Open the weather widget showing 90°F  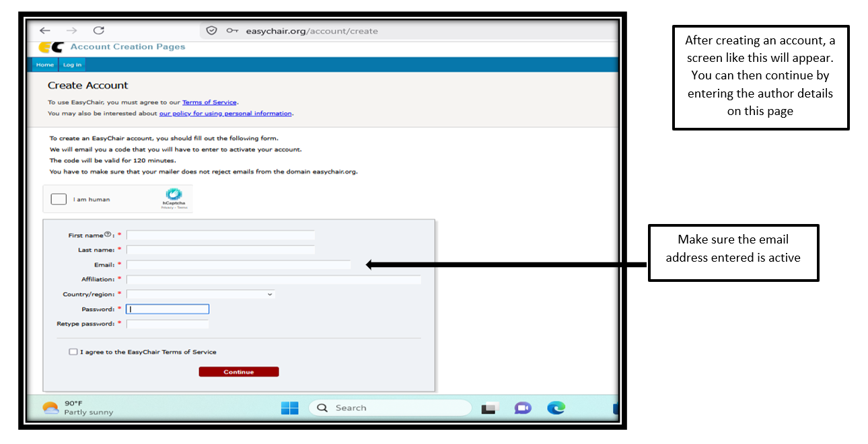point(78,408)
